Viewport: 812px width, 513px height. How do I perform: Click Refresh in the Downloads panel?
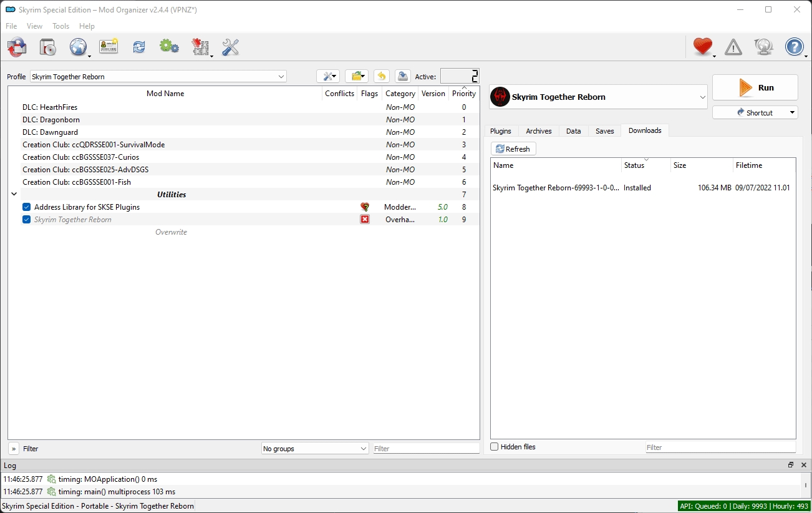[513, 149]
